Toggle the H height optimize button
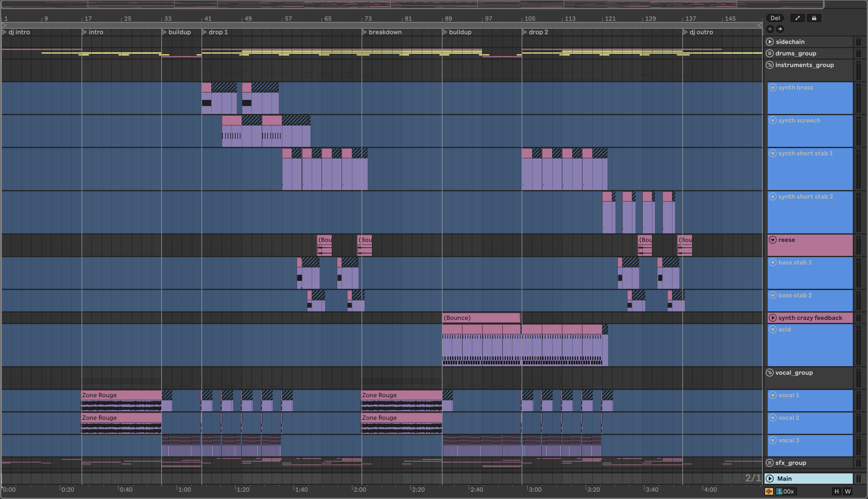Image resolution: width=868 pixels, height=499 pixels. coord(836,491)
